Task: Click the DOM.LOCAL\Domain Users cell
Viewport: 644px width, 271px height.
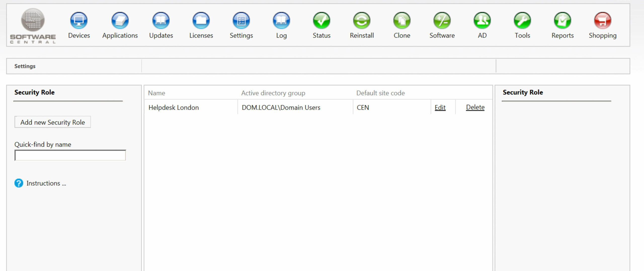Action: 295,108
